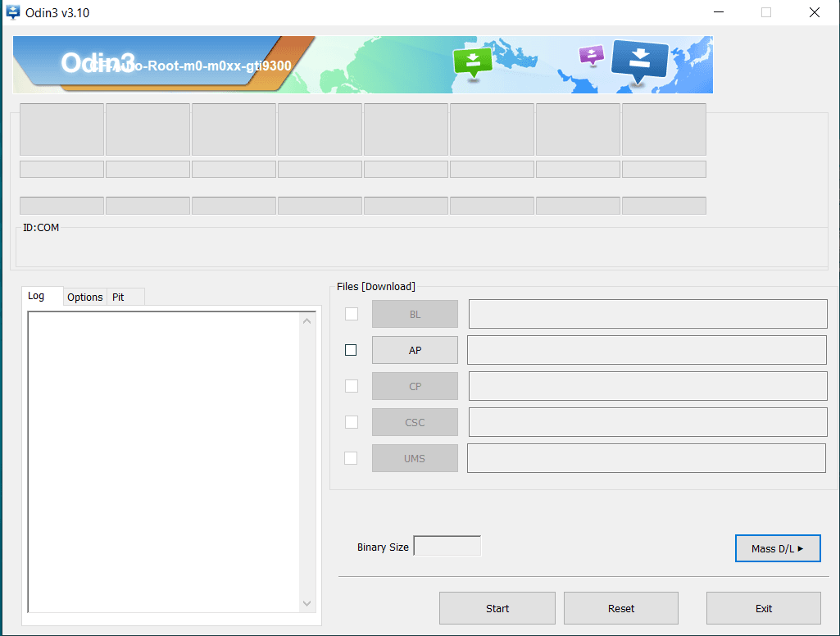
Task: Toggle the CSC file checkbox
Action: pos(352,422)
